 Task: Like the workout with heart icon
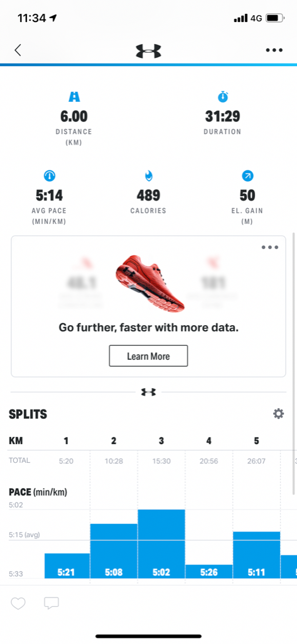[x=18, y=603]
